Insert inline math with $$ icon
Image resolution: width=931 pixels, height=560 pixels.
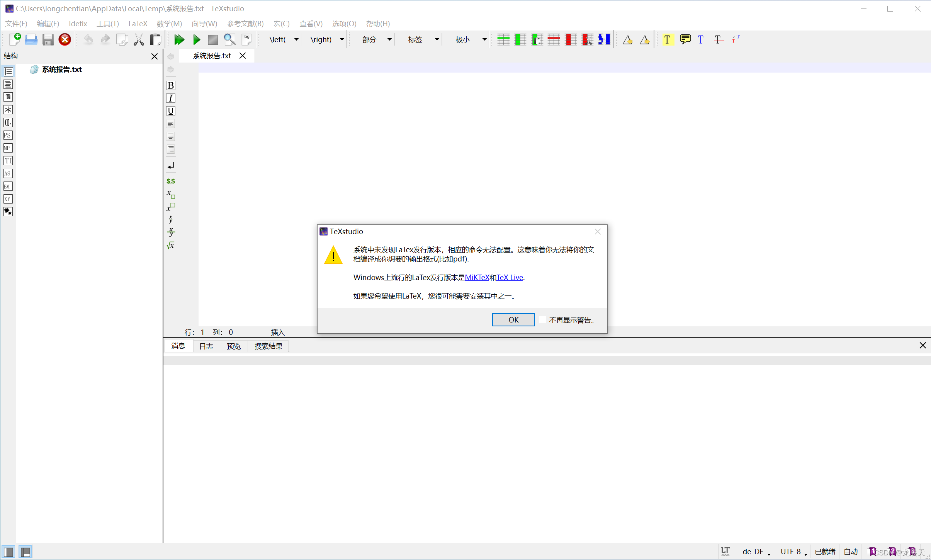click(171, 181)
